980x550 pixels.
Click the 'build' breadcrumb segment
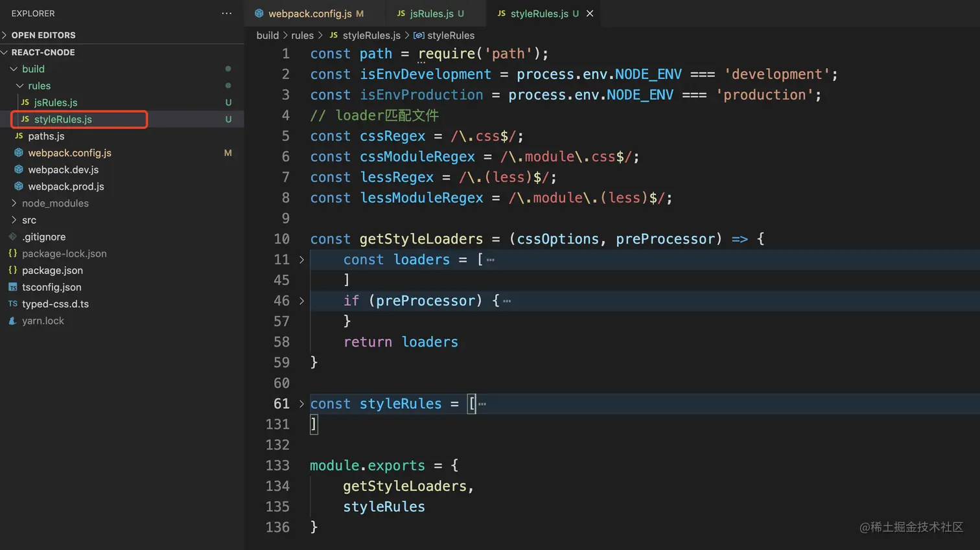[x=268, y=36]
